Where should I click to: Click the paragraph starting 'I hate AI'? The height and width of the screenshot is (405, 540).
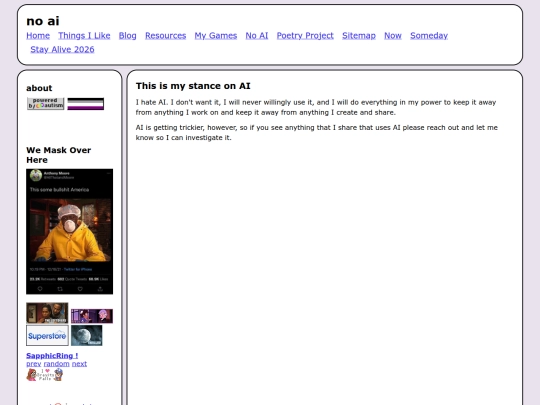pos(316,107)
